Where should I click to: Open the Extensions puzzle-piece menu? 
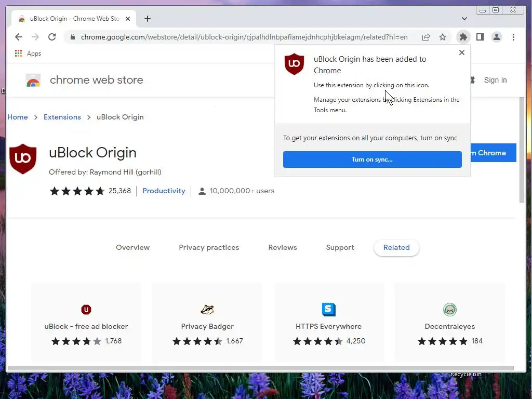pyautogui.click(x=463, y=37)
